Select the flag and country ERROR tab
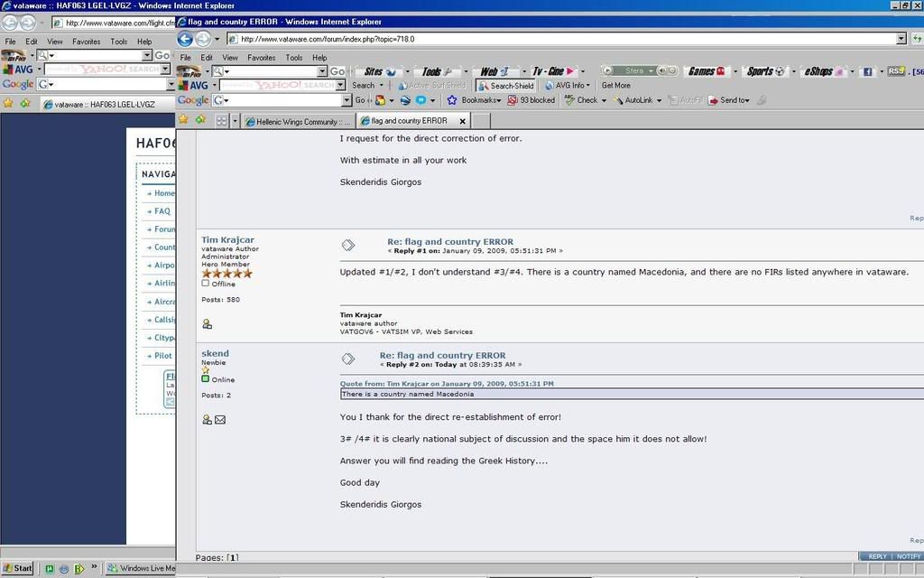The image size is (924, 578). pos(411,121)
